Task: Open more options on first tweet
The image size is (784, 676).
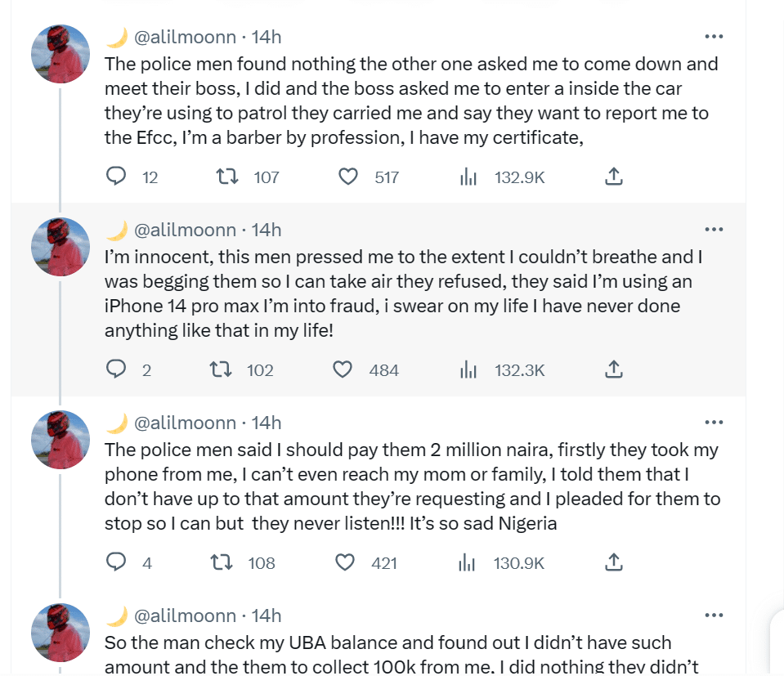Action: tap(714, 37)
